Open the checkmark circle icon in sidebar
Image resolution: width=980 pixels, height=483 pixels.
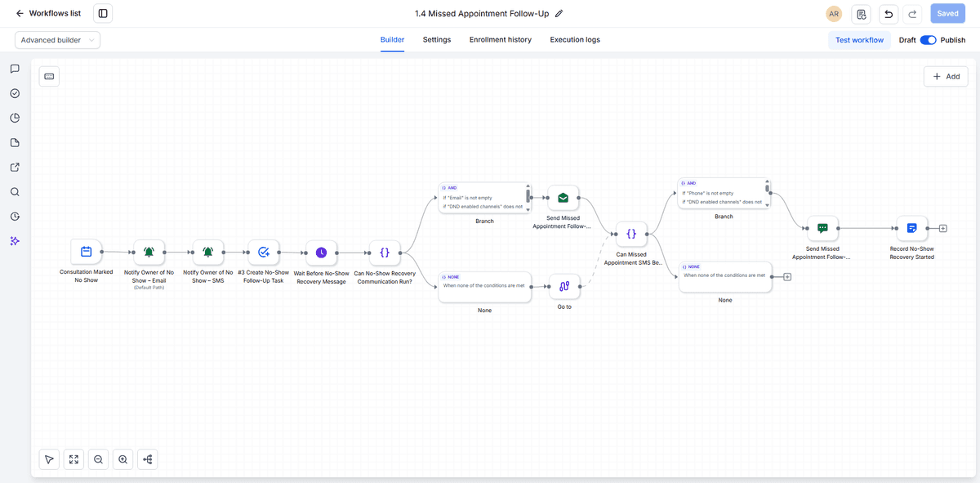coord(15,93)
